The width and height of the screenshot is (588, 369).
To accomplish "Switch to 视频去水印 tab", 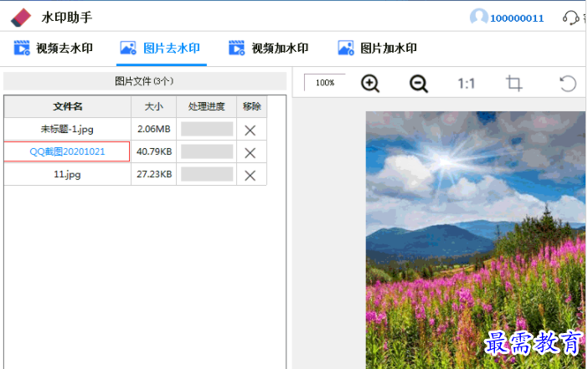I will coord(54,49).
